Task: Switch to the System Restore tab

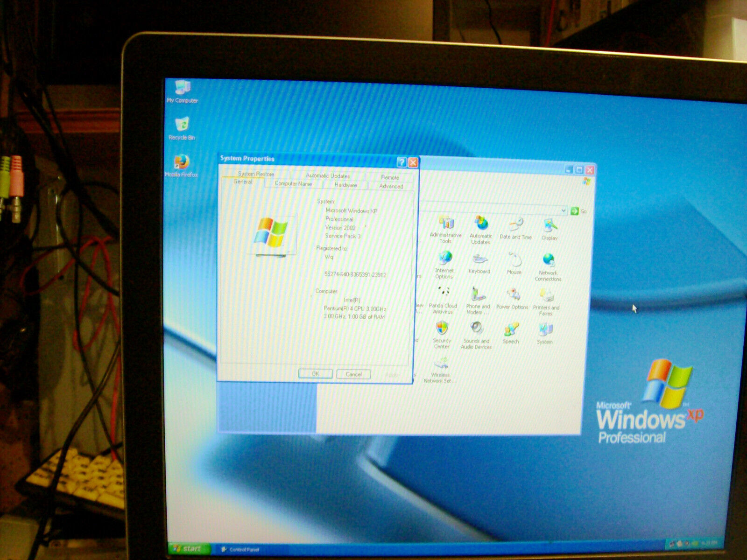Action: (x=256, y=174)
